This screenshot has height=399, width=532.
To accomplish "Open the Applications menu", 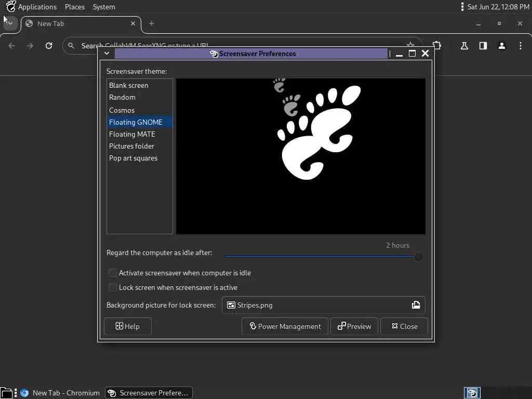I will pyautogui.click(x=37, y=7).
